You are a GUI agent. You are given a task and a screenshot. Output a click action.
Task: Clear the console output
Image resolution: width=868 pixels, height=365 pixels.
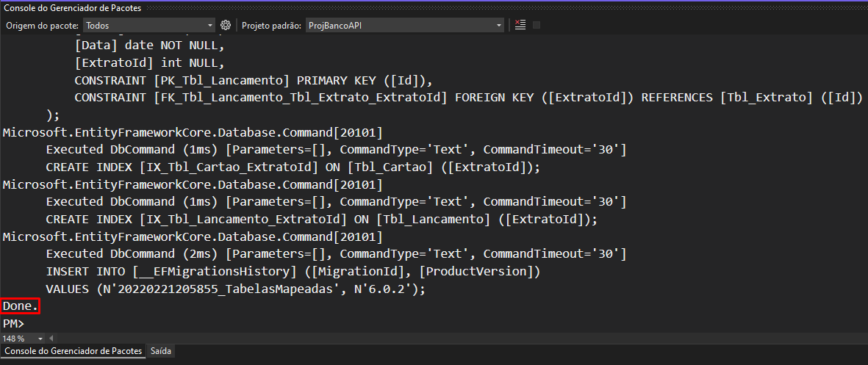(519, 25)
